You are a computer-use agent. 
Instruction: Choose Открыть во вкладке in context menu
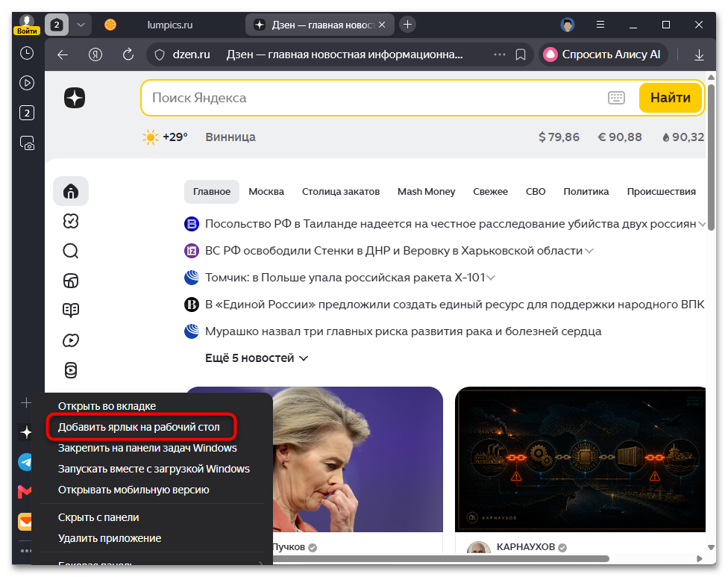click(x=107, y=406)
